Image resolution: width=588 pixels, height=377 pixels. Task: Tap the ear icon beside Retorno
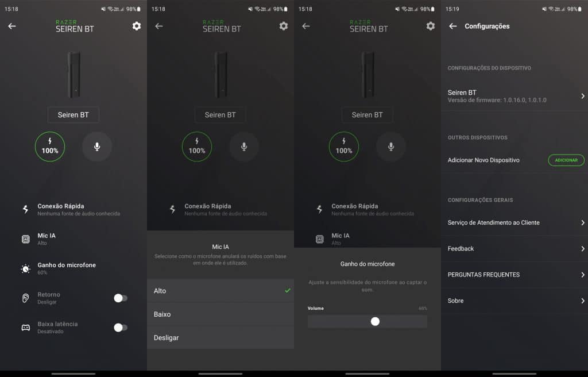pos(25,298)
